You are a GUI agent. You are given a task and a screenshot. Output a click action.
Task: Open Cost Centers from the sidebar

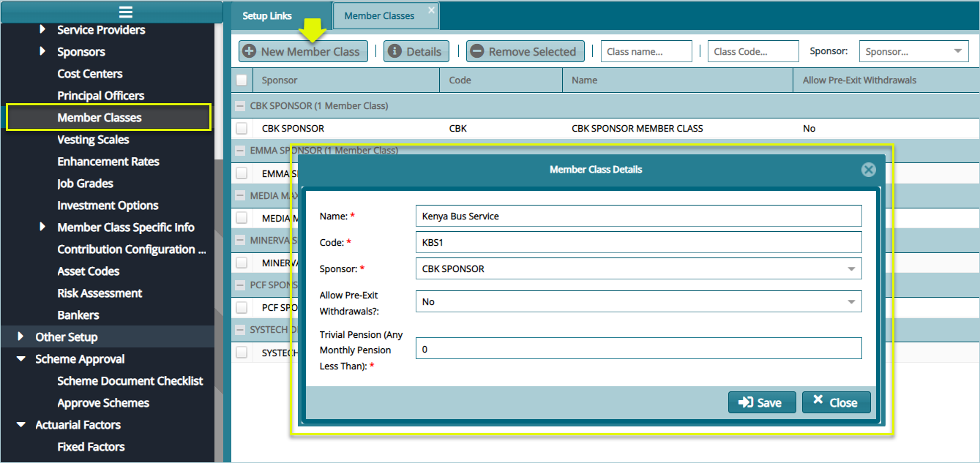90,74
